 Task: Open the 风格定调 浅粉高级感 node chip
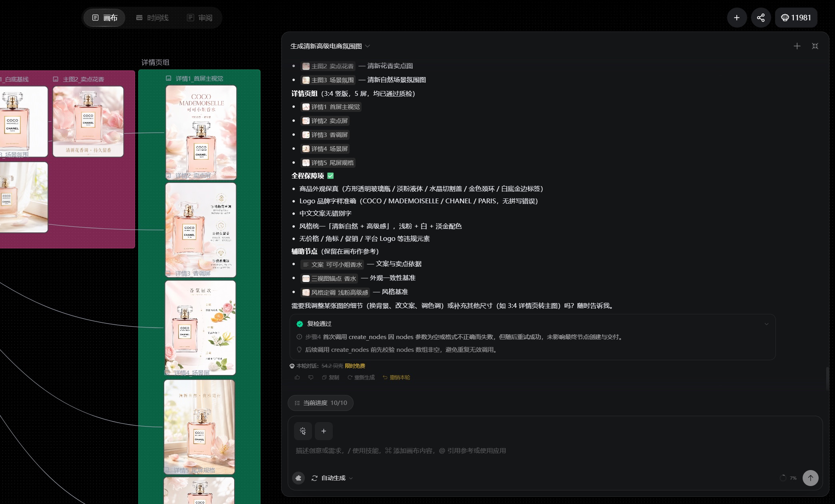(x=335, y=292)
